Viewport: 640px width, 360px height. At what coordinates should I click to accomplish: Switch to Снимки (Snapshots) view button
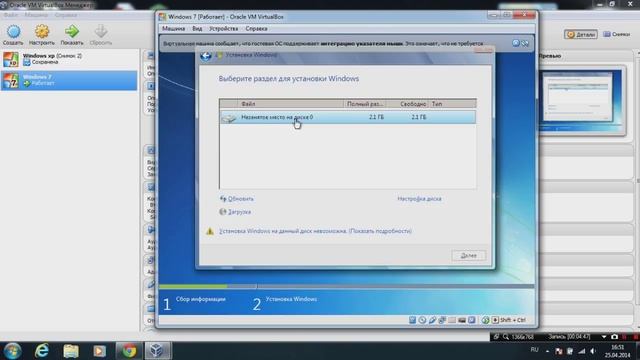point(617,34)
